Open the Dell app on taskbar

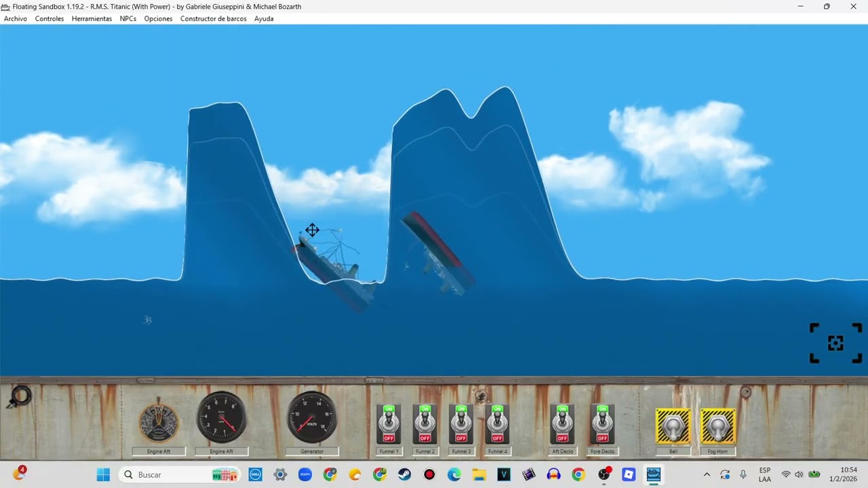(x=256, y=474)
